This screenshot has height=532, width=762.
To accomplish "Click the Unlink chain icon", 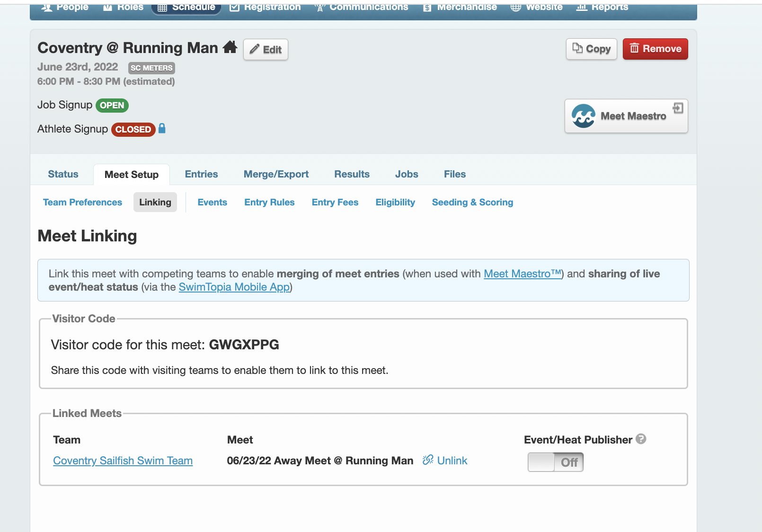I will 427,460.
